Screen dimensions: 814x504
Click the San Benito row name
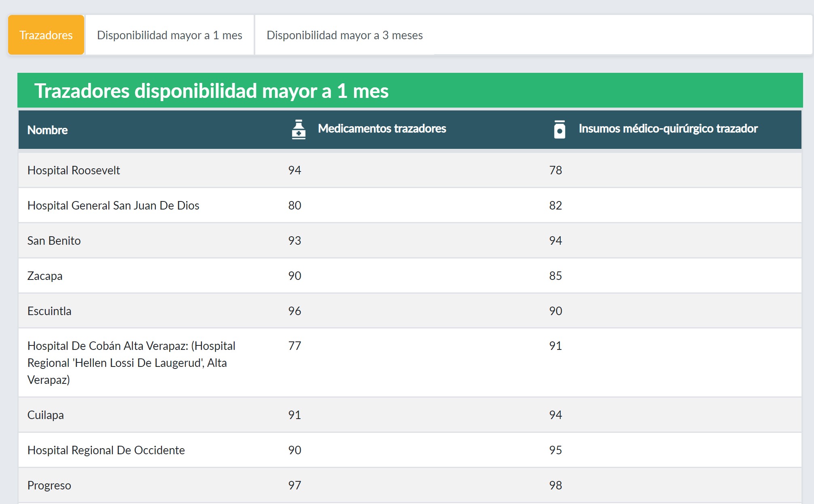54,241
